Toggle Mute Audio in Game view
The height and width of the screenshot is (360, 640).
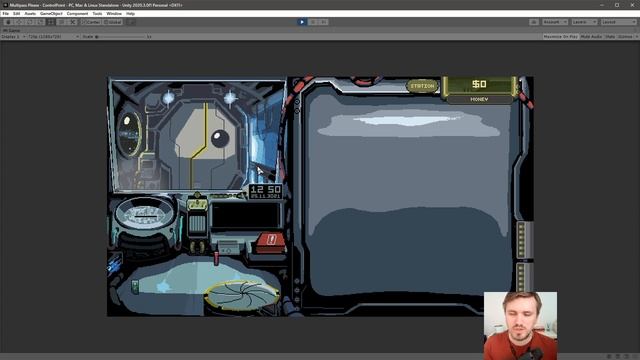pyautogui.click(x=591, y=37)
